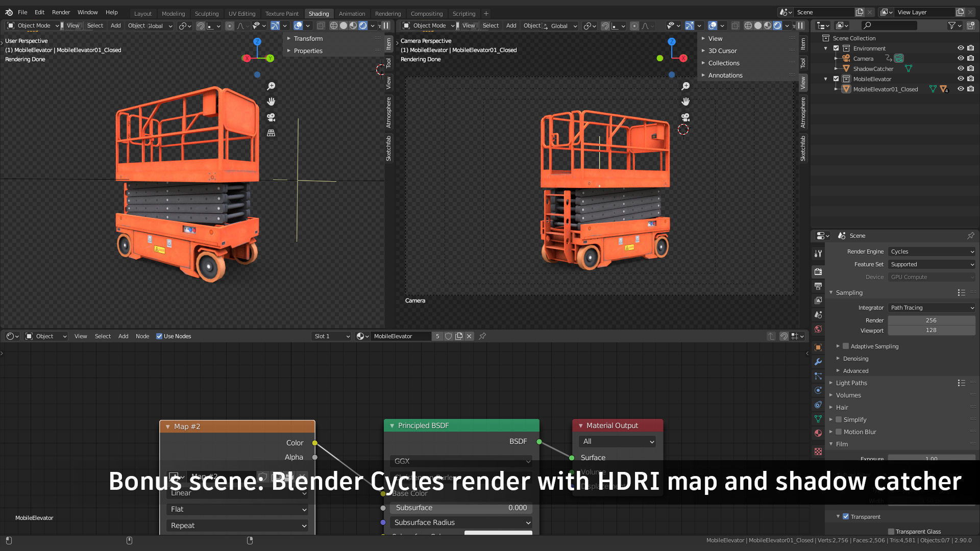Open the Window menu

point(87,12)
